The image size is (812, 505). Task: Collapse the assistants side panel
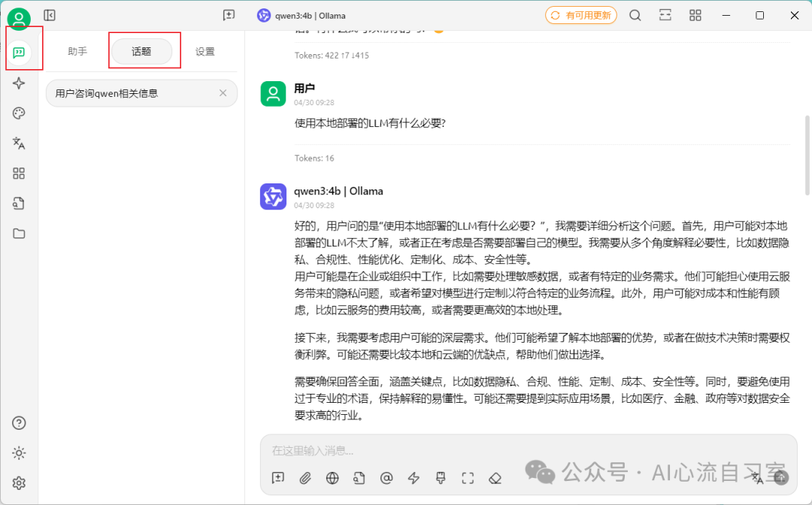pyautogui.click(x=50, y=16)
